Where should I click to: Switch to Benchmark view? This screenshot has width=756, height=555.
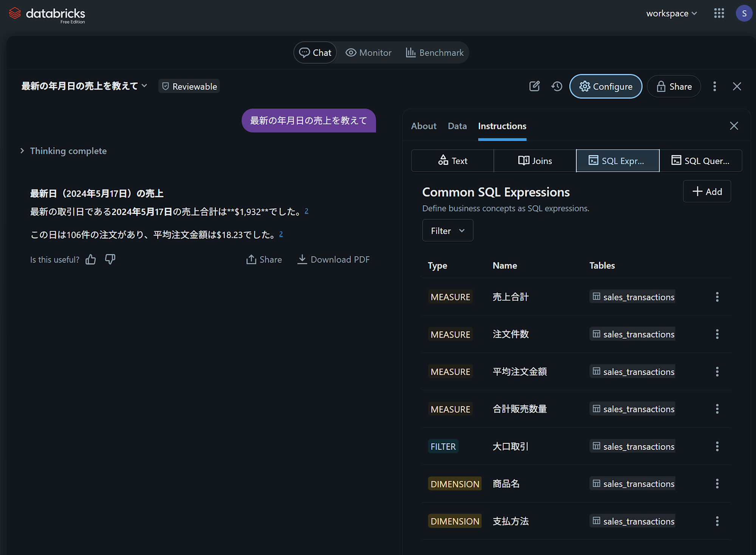(435, 53)
